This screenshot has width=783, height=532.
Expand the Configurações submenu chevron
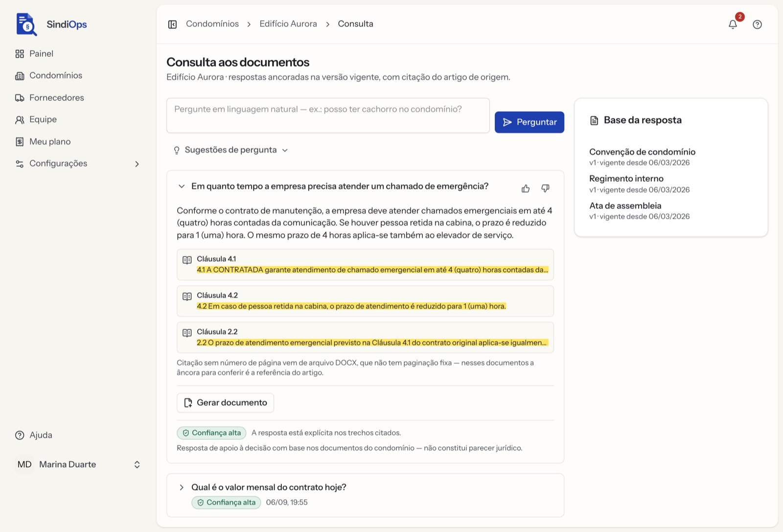click(x=137, y=164)
